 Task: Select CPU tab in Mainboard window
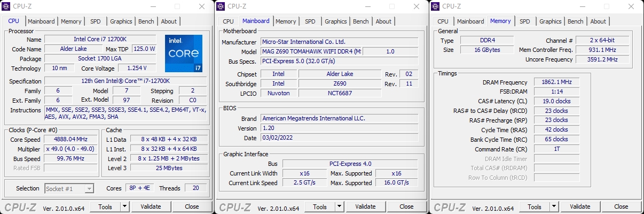pos(228,21)
